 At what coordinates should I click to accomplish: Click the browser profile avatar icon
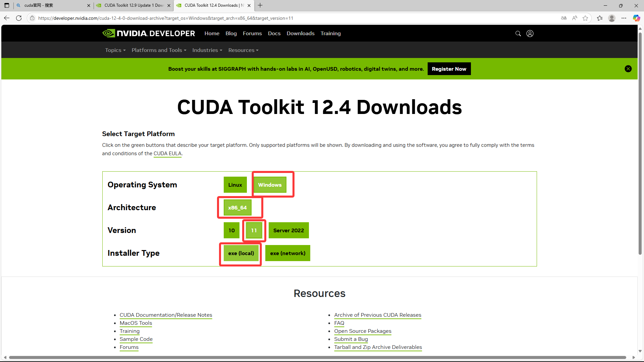(x=612, y=18)
